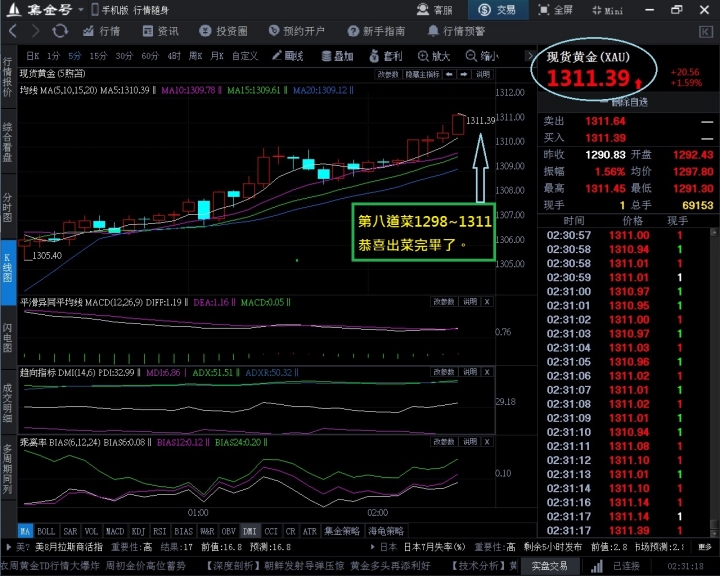720x576 pixels.
Task: Open the 套利 arbitrage tool
Action: point(386,56)
